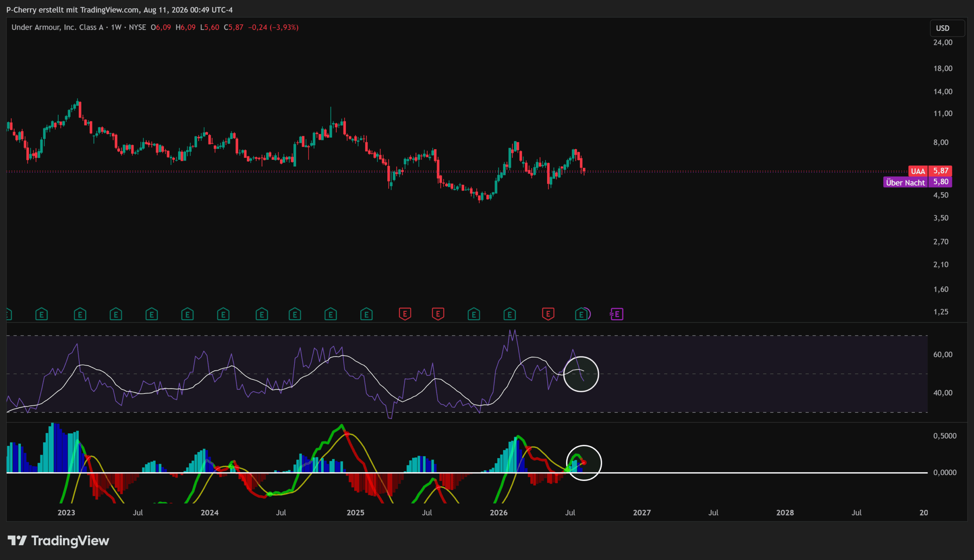Viewport: 974px width, 560px height.
Task: Click the 24,00 price axis label
Action: (x=943, y=42)
